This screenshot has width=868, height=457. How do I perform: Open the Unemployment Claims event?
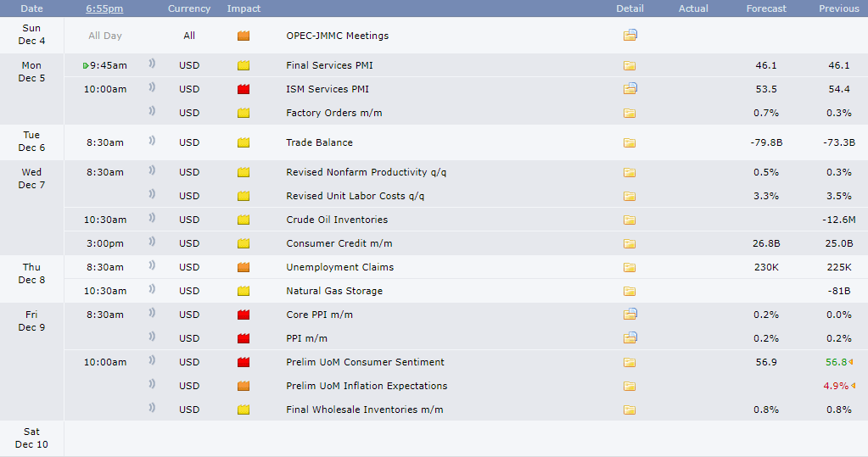coord(340,267)
